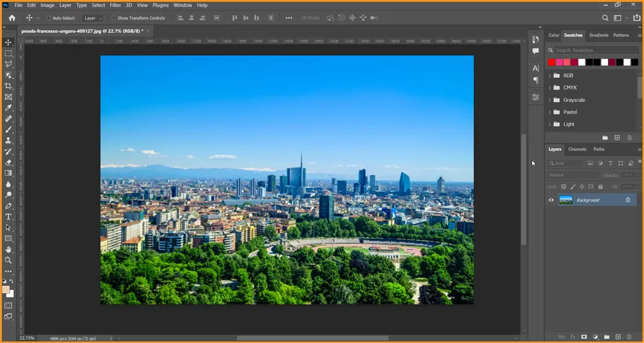Screen dimensions: 644x343
Task: Open the Window menu
Action: tap(182, 5)
